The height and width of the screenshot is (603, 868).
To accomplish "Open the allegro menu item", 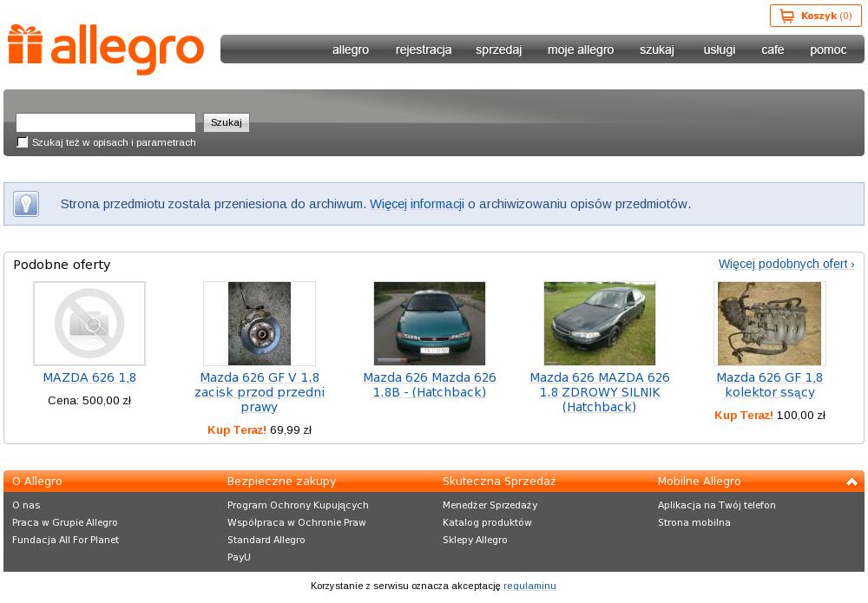I will 351,49.
